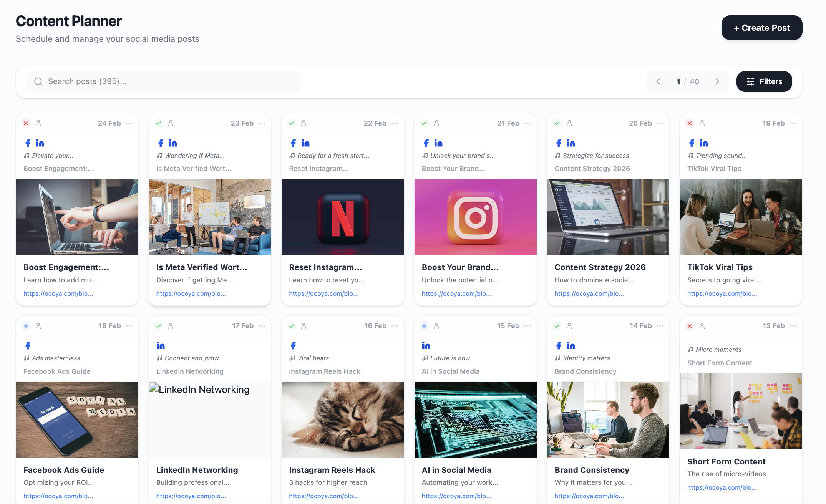Click Facebook icon on Facebook Ads Guide card
This screenshot has height=504, width=826.
pyautogui.click(x=28, y=346)
